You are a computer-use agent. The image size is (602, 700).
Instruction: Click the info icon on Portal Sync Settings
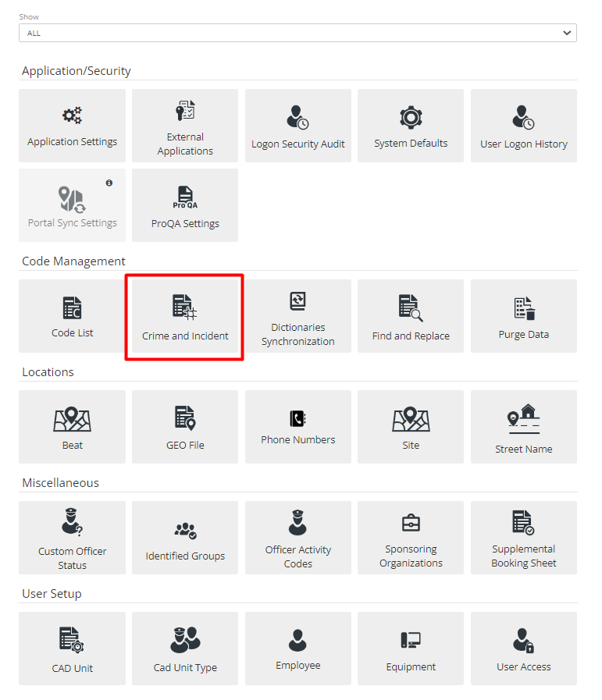click(x=109, y=183)
